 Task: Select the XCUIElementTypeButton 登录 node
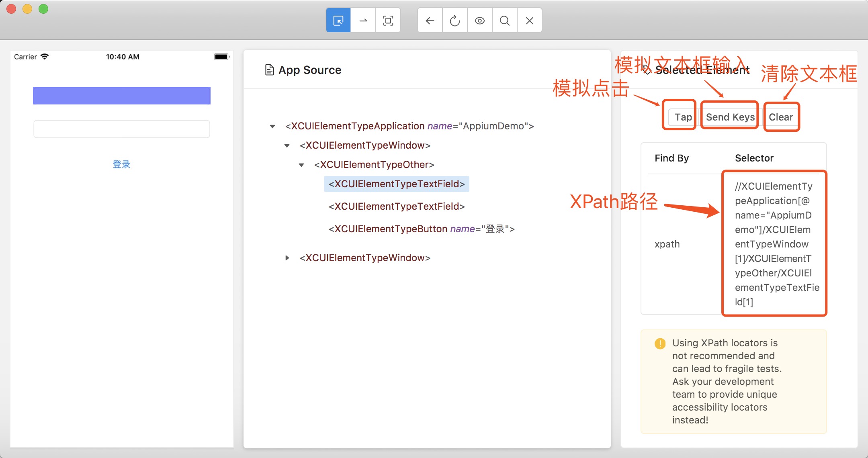click(421, 229)
